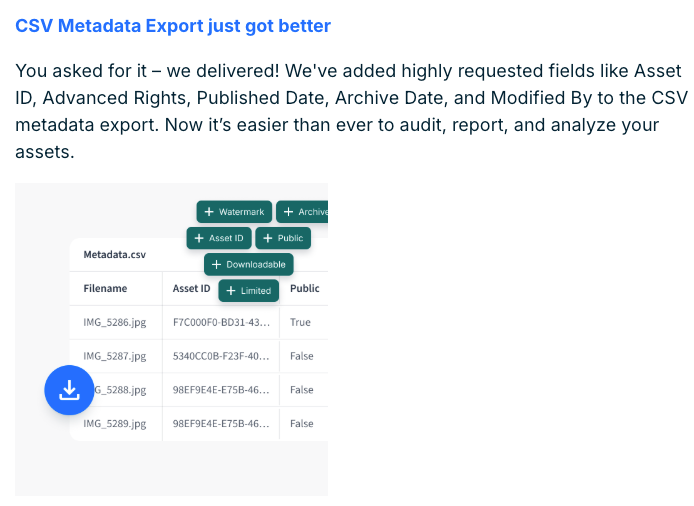Image resolution: width=694 pixels, height=506 pixels.
Task: Click the IMG_5287.jpg filename cell
Action: pos(115,356)
